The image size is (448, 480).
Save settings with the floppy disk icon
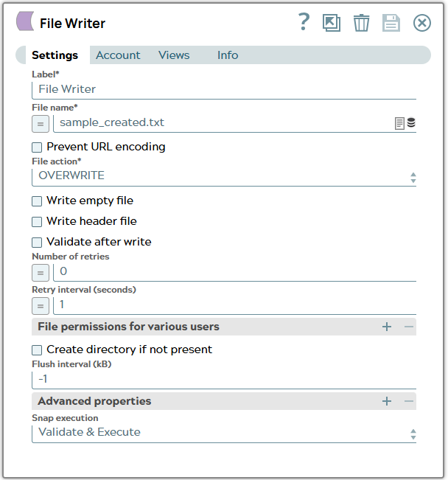tap(391, 23)
